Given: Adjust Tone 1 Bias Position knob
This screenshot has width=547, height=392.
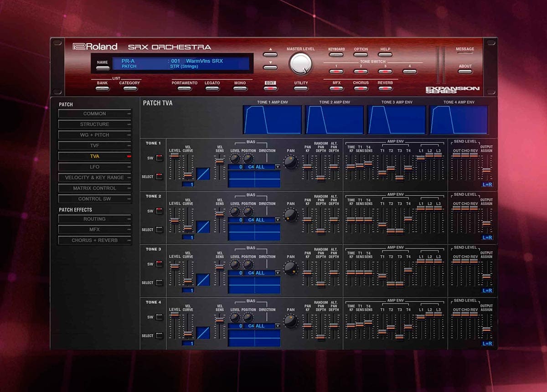Looking at the screenshot, I should click(248, 159).
